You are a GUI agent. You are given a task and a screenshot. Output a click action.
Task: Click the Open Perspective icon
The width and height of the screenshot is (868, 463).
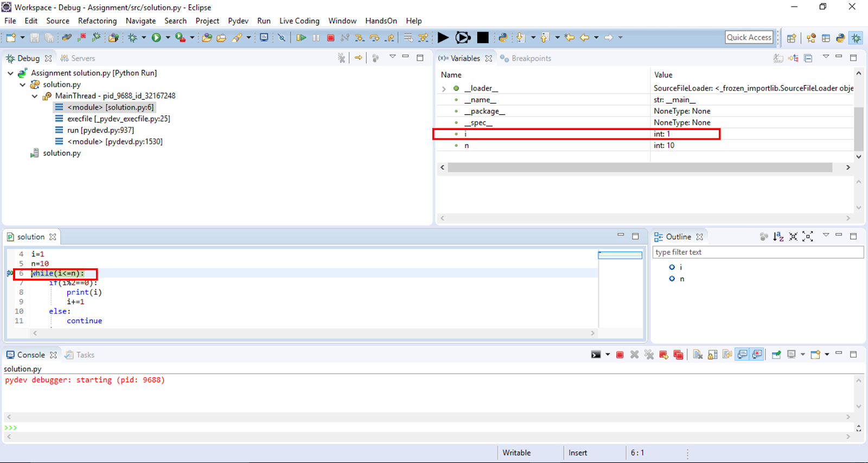point(792,38)
